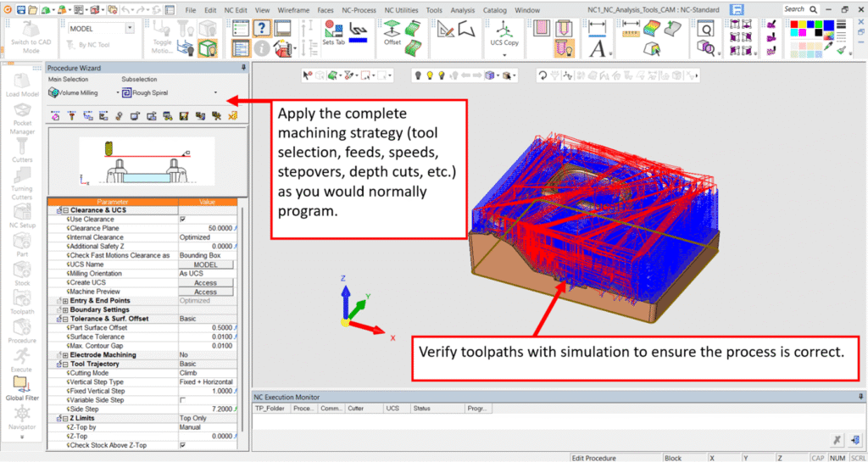
Task: Click first Procedure Wizard toolbar icon (pink)
Action: pyautogui.click(x=55, y=116)
